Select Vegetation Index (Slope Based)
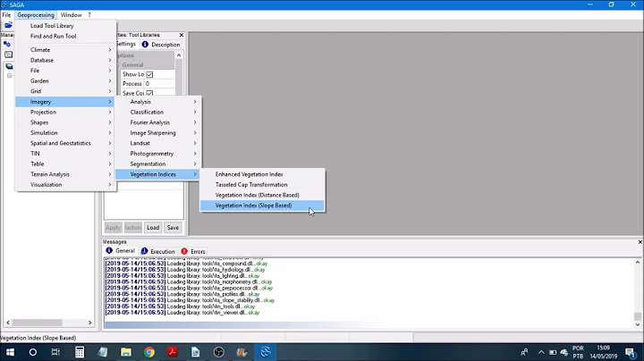This screenshot has width=644, height=361. [262, 206]
